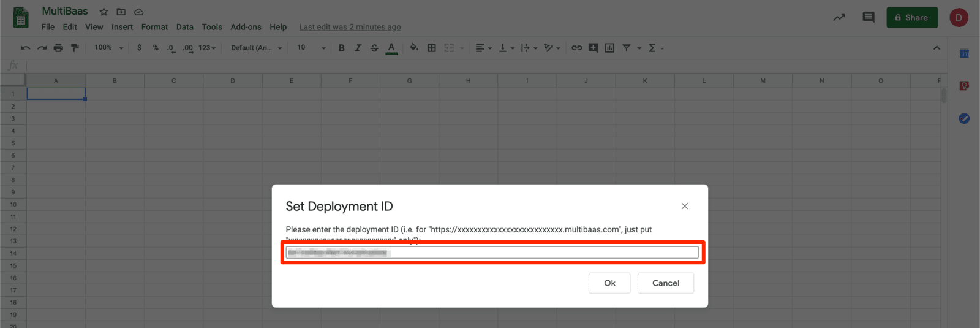Increase decimal places icon

point(187,48)
